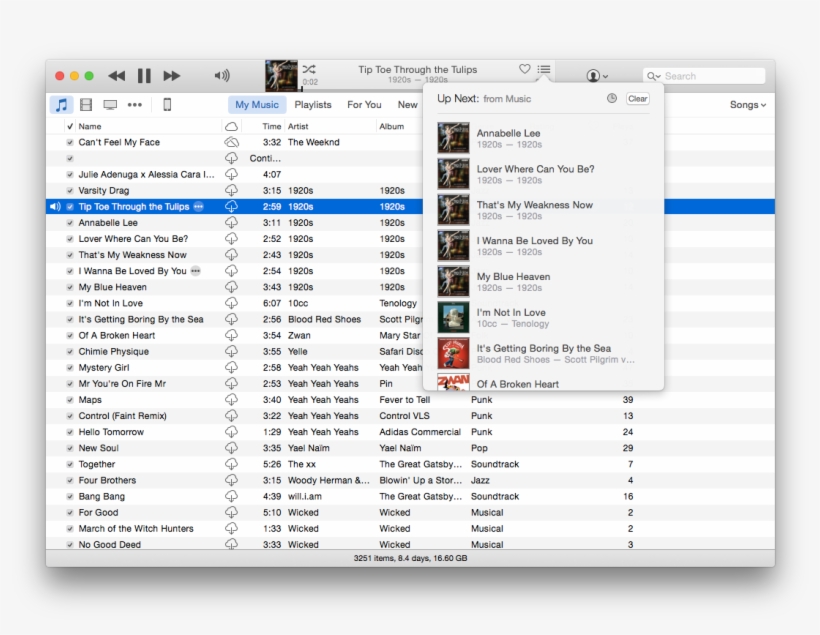The width and height of the screenshot is (820, 635).
Task: Uncheck the Varsity Drag checkbox
Action: pos(70,190)
